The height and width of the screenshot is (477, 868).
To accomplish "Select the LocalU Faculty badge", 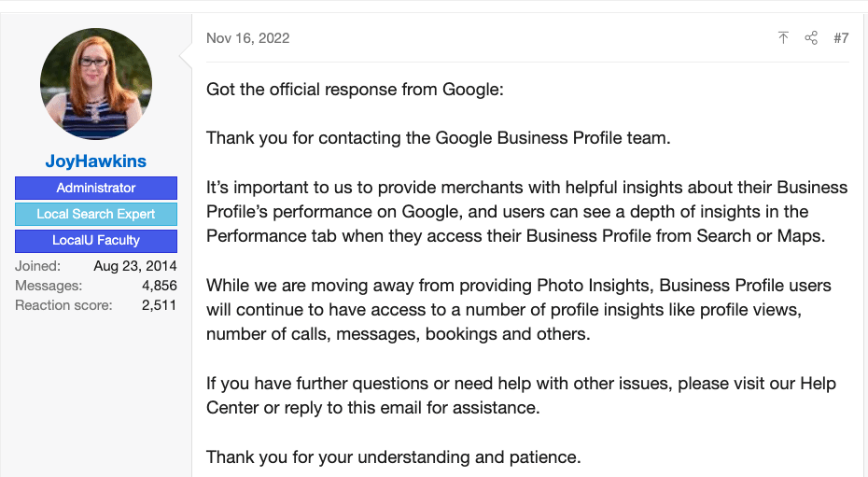I will click(96, 241).
